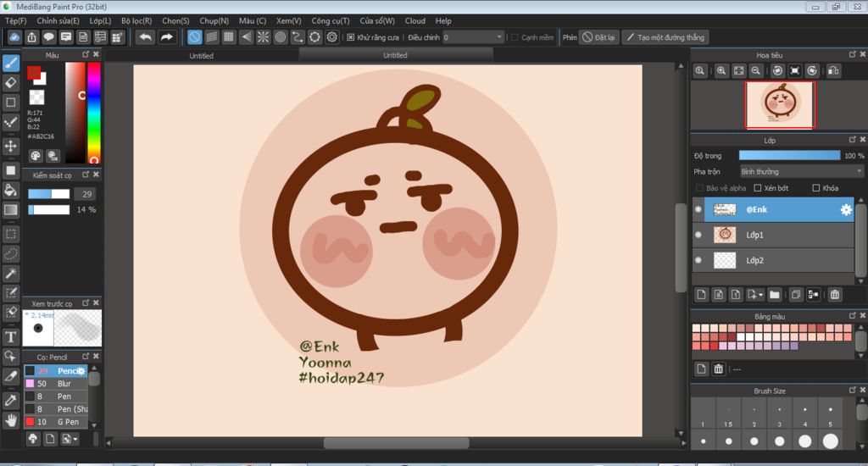
Task: Open settings gear of @Enk layer
Action: point(846,210)
